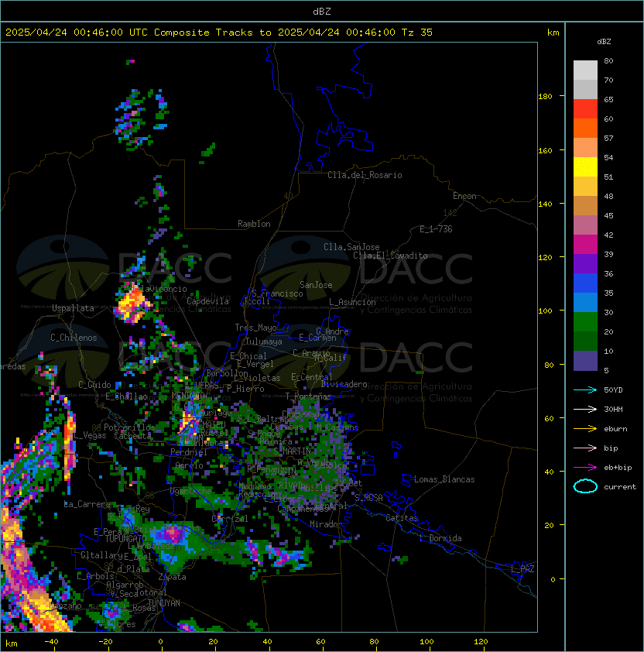Click the 'Divisadero' map label

click(x=344, y=384)
